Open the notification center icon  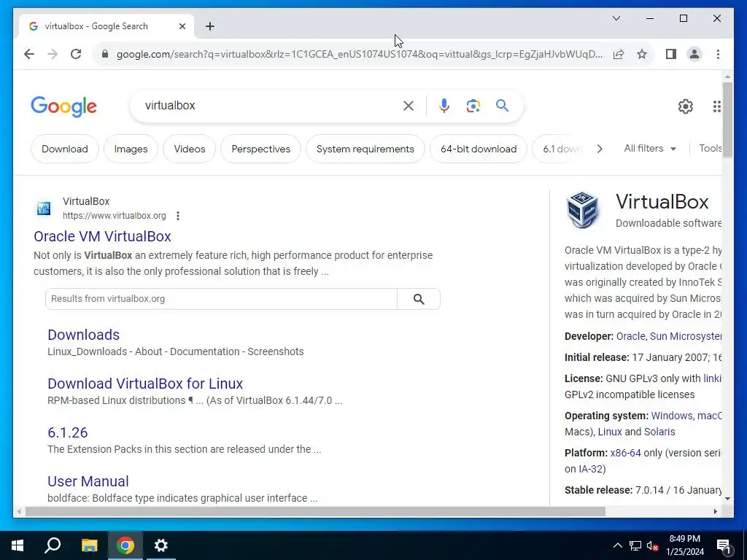724,546
